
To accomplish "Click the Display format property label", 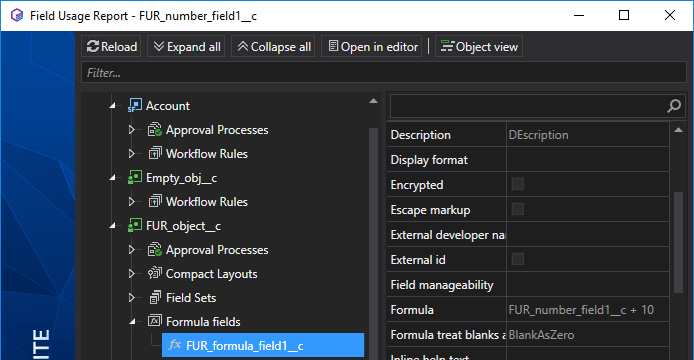I will [429, 160].
